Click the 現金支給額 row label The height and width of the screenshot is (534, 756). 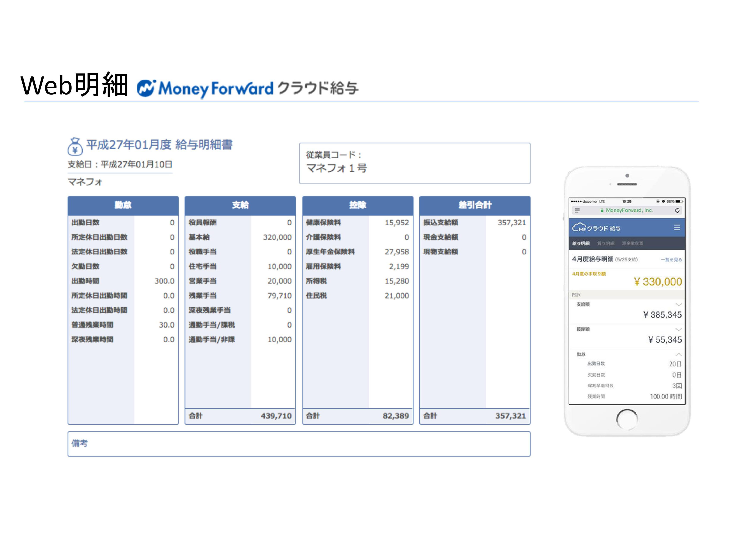point(440,237)
